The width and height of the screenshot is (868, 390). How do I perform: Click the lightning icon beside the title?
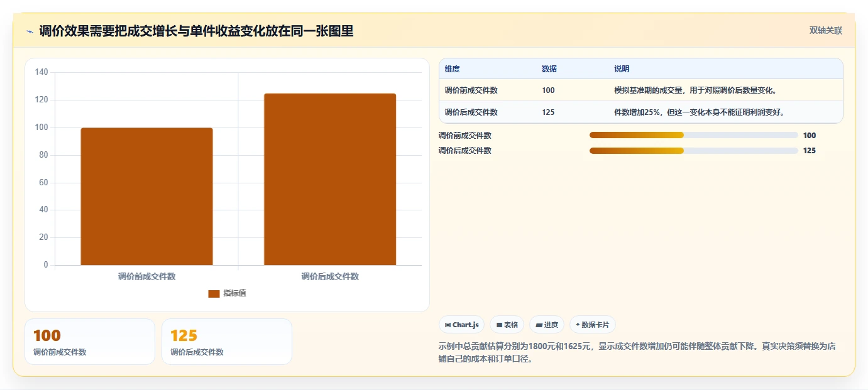30,31
